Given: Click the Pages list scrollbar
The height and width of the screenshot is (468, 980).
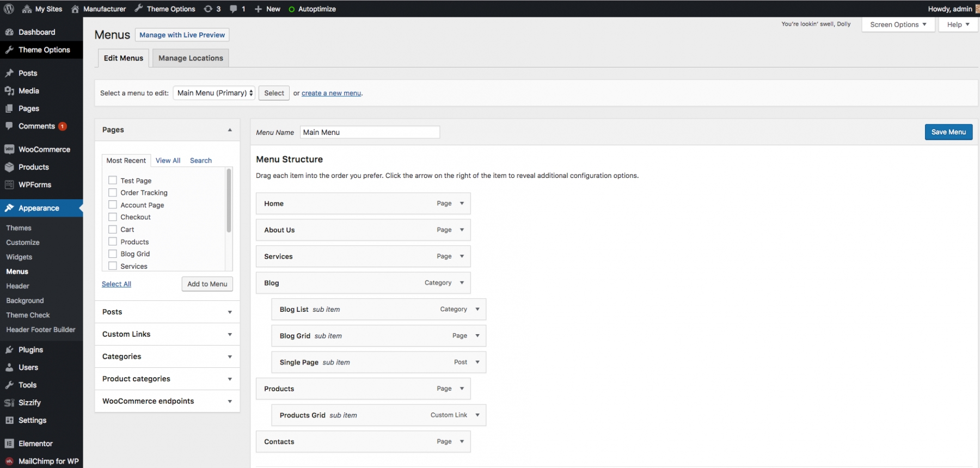Looking at the screenshot, I should click(229, 201).
